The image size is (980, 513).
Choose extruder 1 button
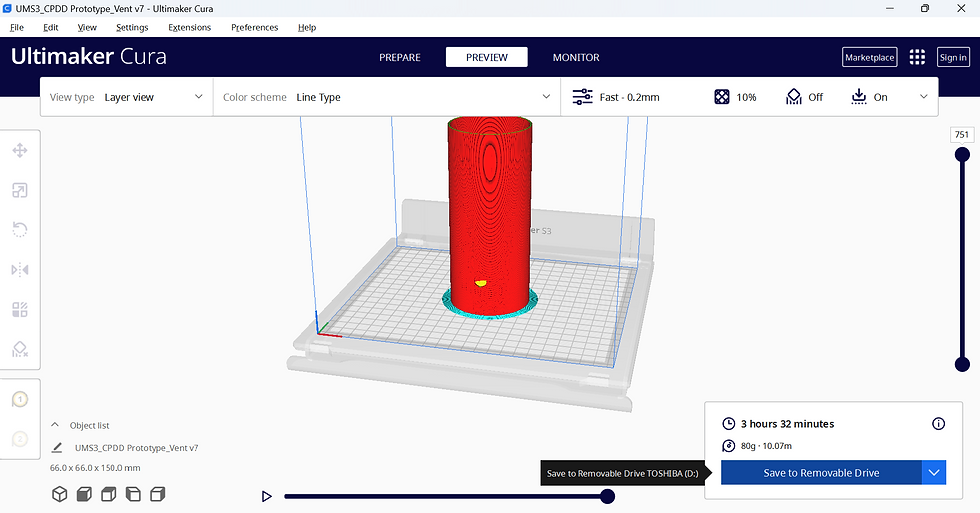(20, 399)
